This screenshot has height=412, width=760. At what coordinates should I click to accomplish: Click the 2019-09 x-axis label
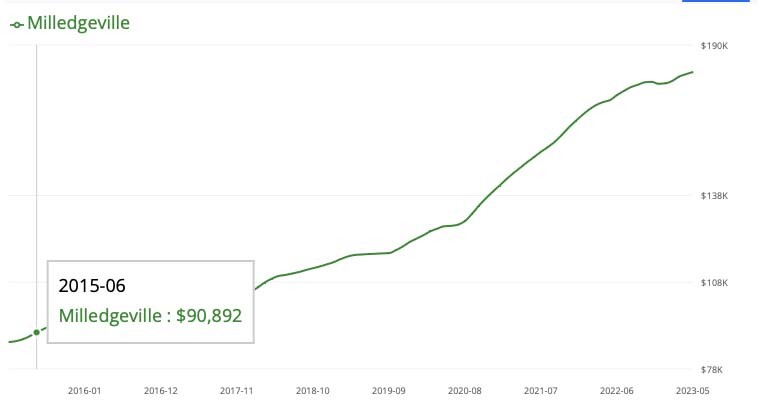(389, 391)
